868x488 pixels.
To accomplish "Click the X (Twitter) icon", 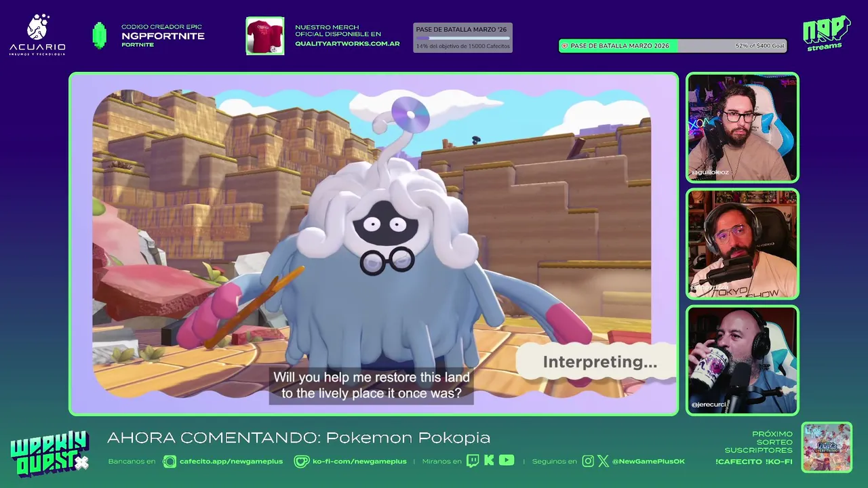I will click(603, 462).
